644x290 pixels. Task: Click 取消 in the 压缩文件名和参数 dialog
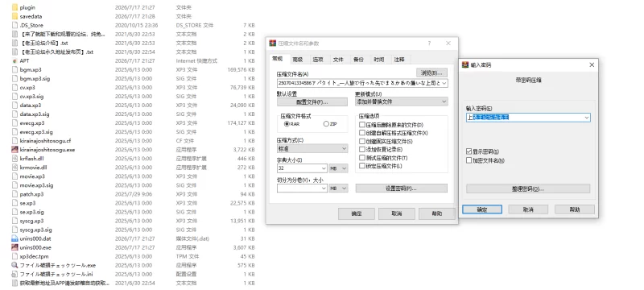tap(397, 213)
